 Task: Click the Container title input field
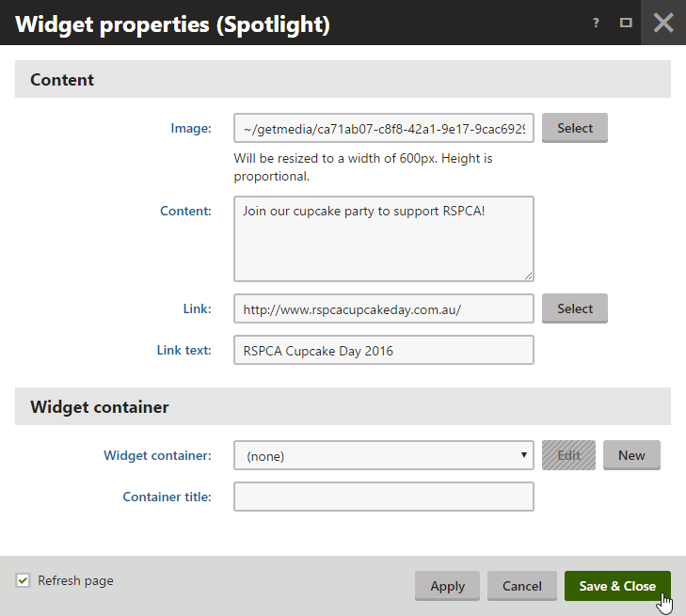click(383, 497)
